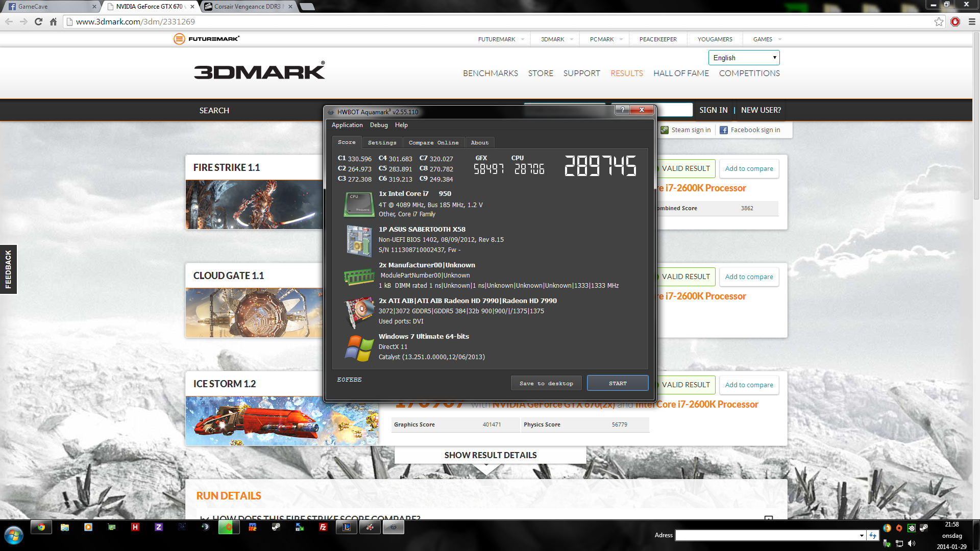Click the Windows flag icon in Aquamark
This screenshot has height=551, width=980.
pyautogui.click(x=359, y=348)
